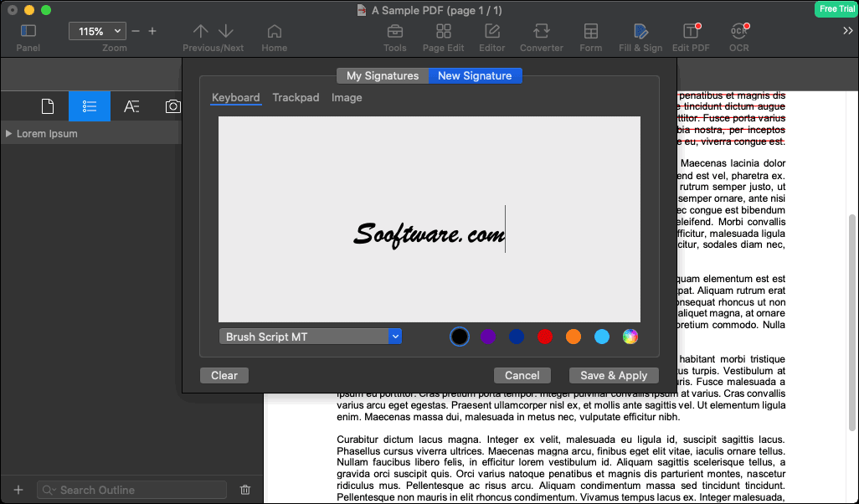
Task: Choose the Keyboard signature tab
Action: 235,97
